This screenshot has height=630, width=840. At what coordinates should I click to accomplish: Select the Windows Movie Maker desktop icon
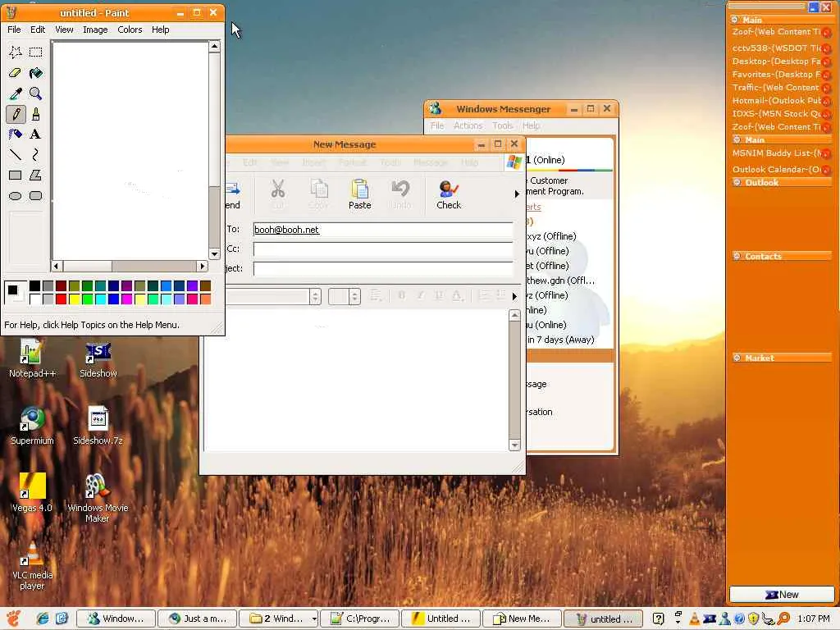98,498
